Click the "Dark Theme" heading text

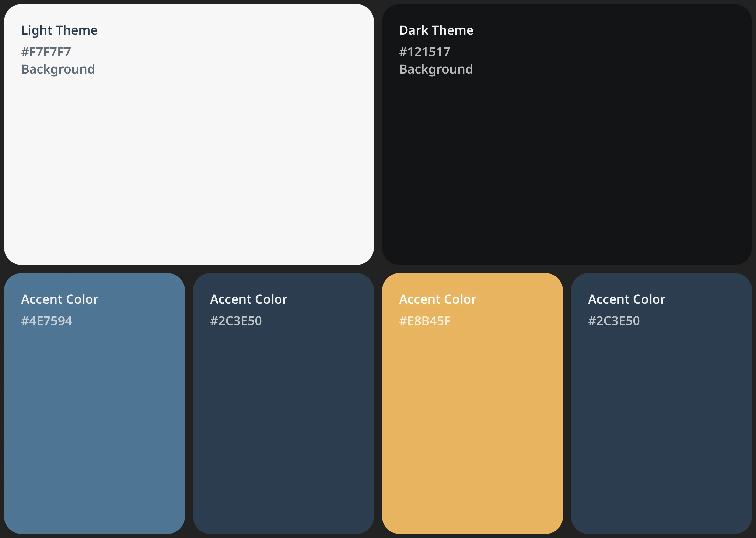click(436, 30)
